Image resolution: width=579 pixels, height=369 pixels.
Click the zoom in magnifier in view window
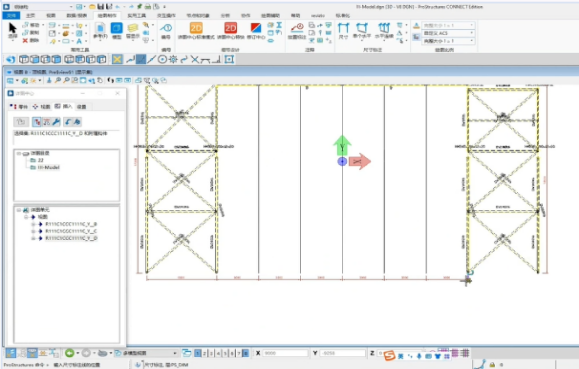pos(58,80)
